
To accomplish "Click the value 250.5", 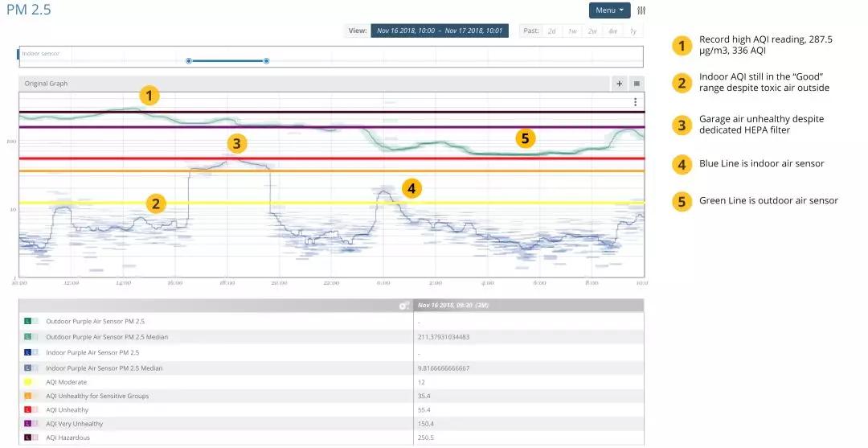I will coord(426,438).
